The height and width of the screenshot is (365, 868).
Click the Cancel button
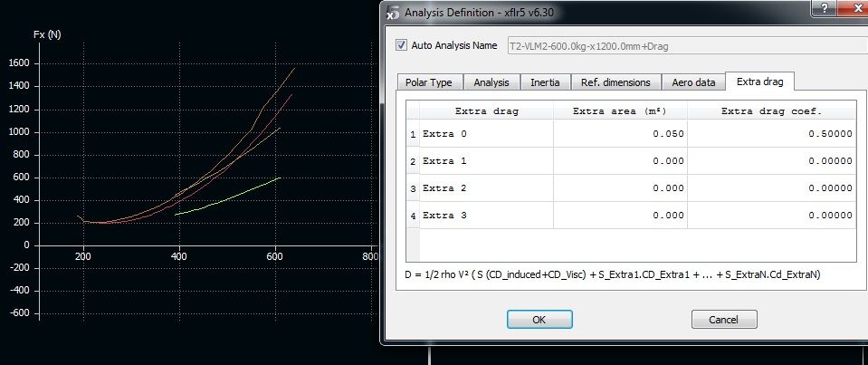(723, 319)
